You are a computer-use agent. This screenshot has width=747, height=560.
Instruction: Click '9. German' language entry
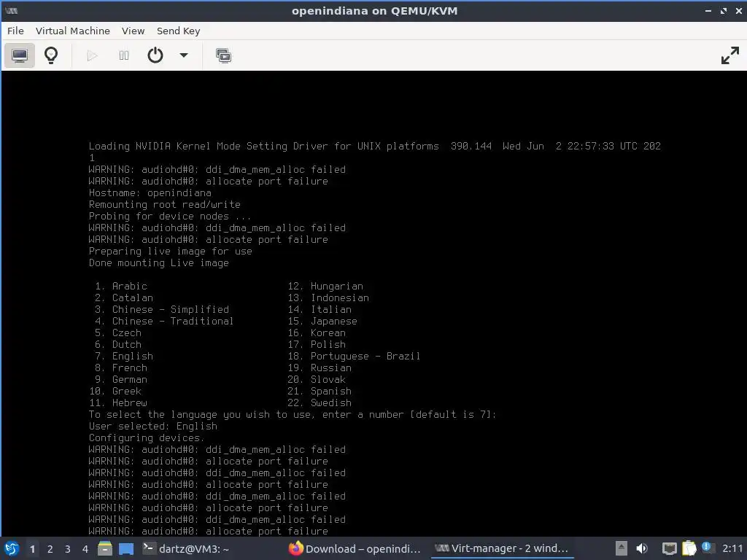[121, 379]
